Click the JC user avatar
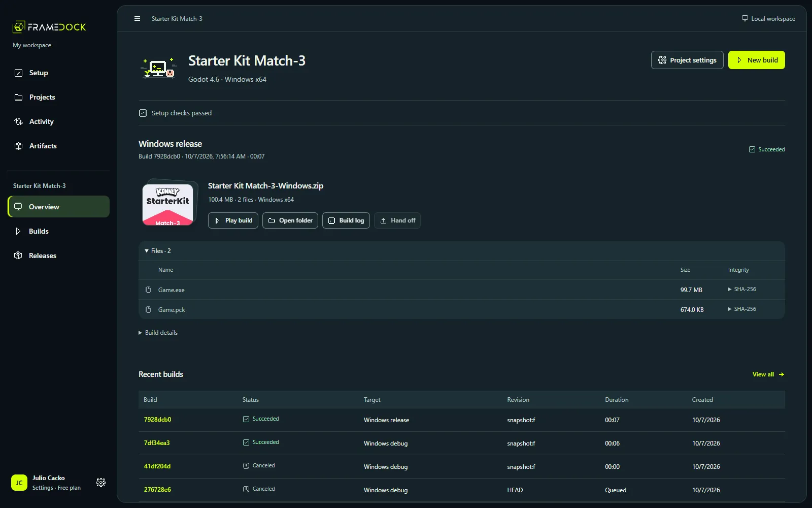Screen dimensions: 812x508 (x=19, y=483)
